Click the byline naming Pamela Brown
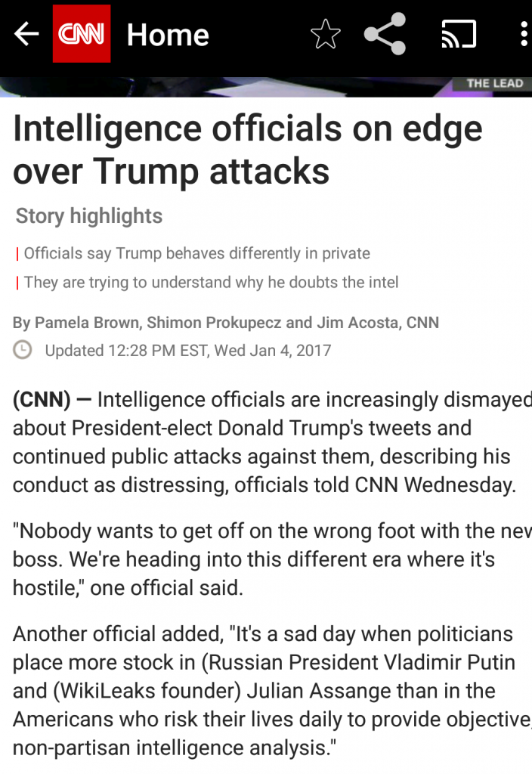The image size is (532, 774). pos(226,323)
